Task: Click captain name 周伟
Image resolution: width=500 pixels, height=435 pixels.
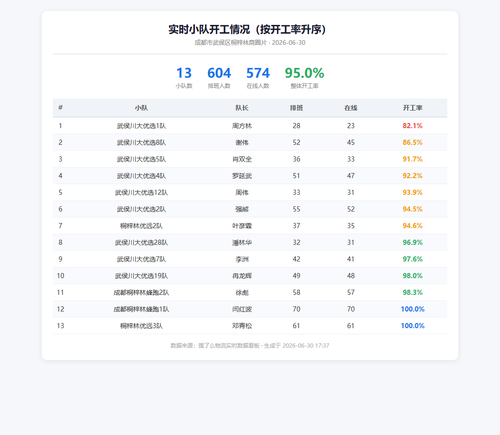Action: (242, 193)
